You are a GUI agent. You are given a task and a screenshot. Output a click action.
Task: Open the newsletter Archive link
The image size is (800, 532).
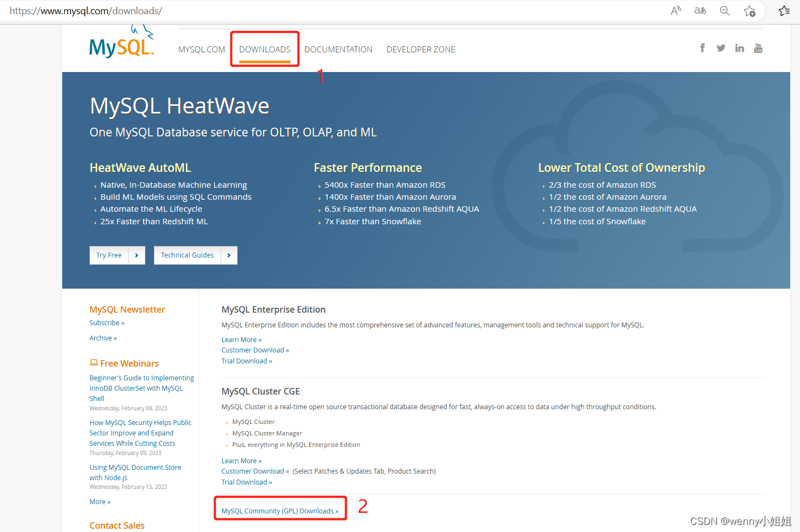[x=103, y=338]
